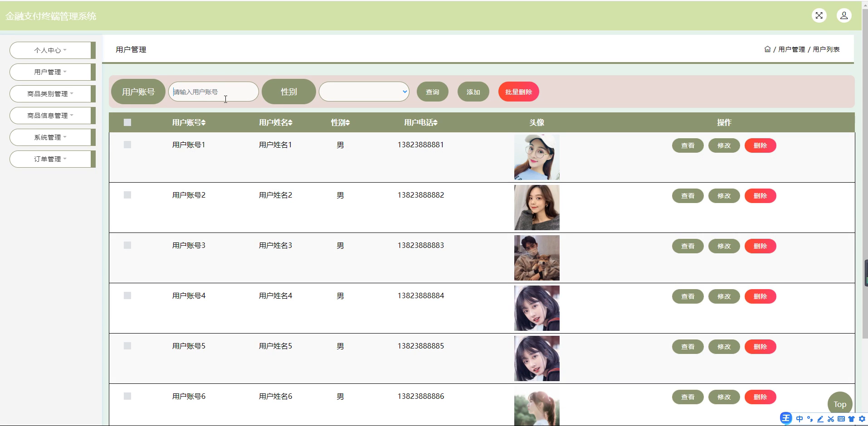
Task: Open the IME skin shirt icon
Action: [x=851, y=419]
